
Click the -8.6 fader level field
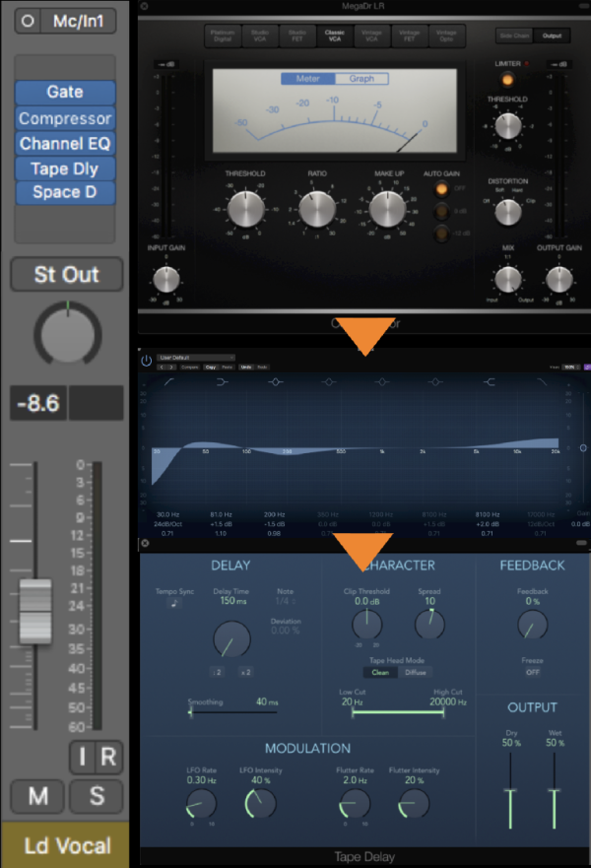(38, 403)
